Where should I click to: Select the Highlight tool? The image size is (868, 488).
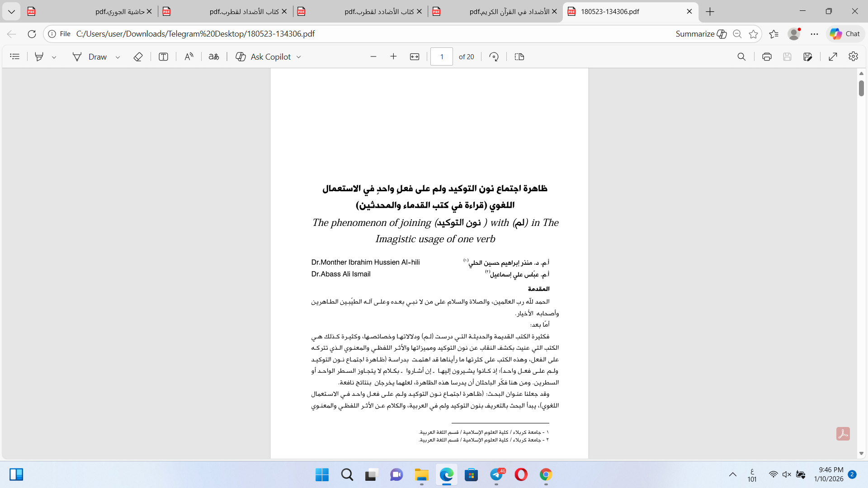click(x=39, y=56)
